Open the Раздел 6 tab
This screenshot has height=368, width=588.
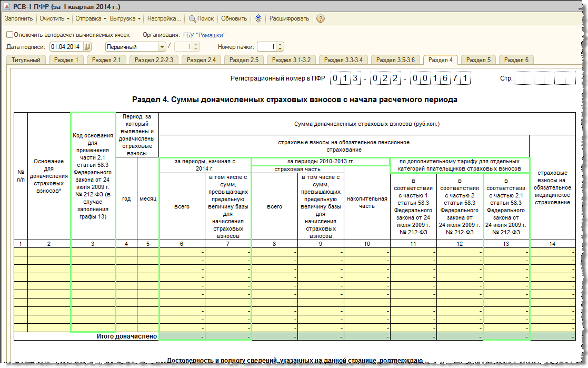tap(516, 60)
